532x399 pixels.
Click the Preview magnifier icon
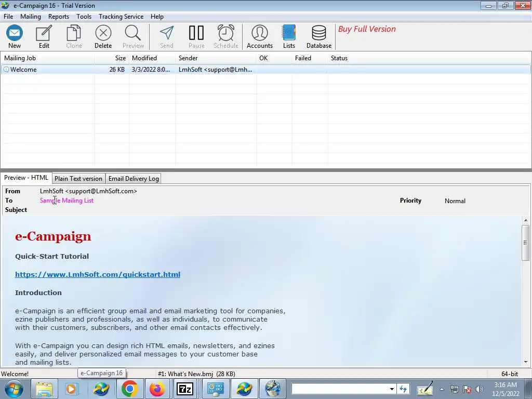[x=133, y=37]
